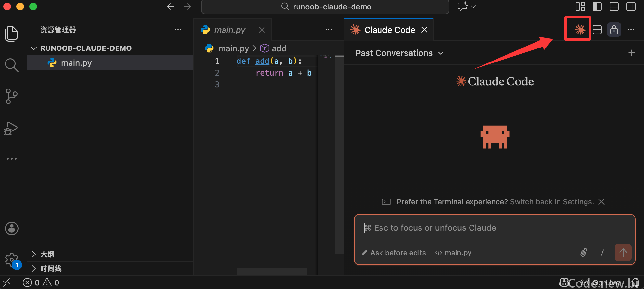Viewport: 644px width, 289px height.
Task: Open the chat sparkle icon in title bar
Action: point(463,7)
